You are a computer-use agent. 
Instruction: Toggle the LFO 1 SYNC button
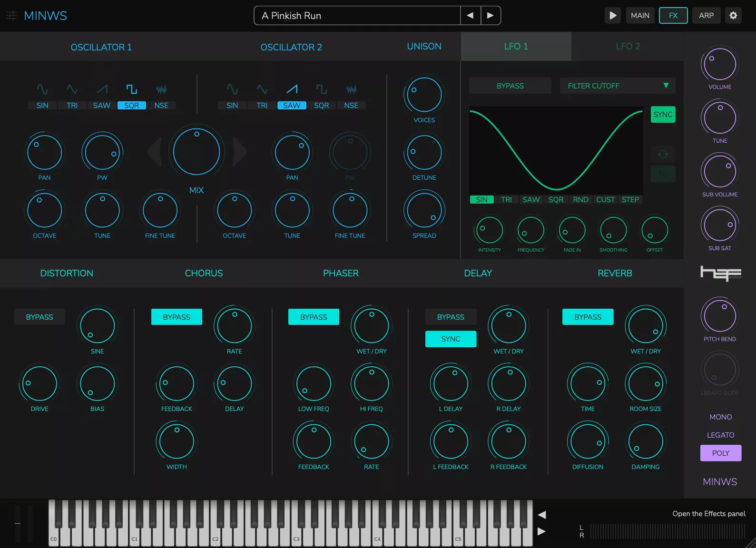click(663, 115)
